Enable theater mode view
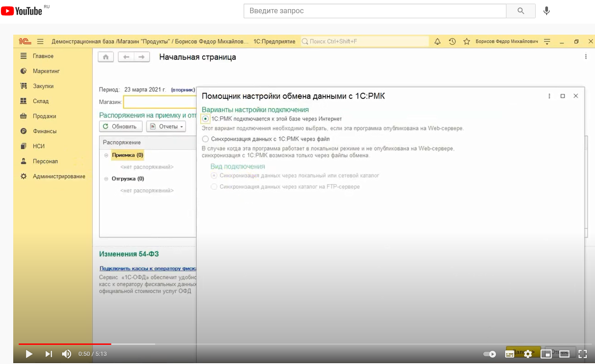The height and width of the screenshot is (364, 595). [564, 354]
